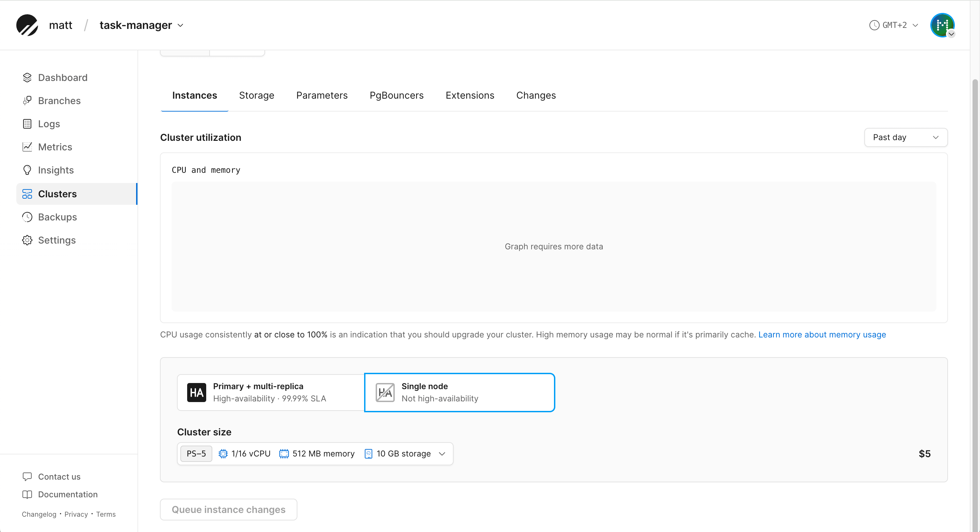Click the user avatar in header
The width and height of the screenshot is (980, 532).
pos(942,25)
